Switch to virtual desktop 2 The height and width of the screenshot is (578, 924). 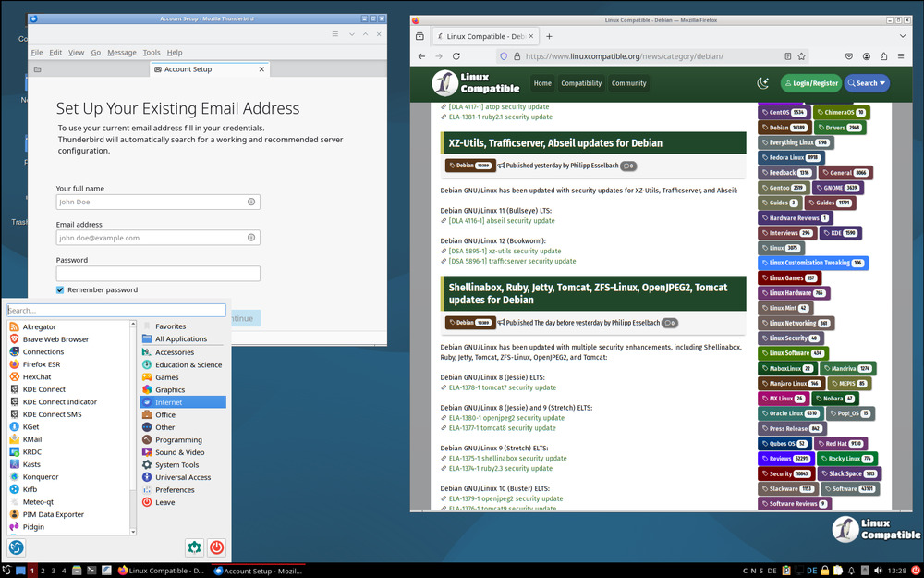tap(43, 571)
